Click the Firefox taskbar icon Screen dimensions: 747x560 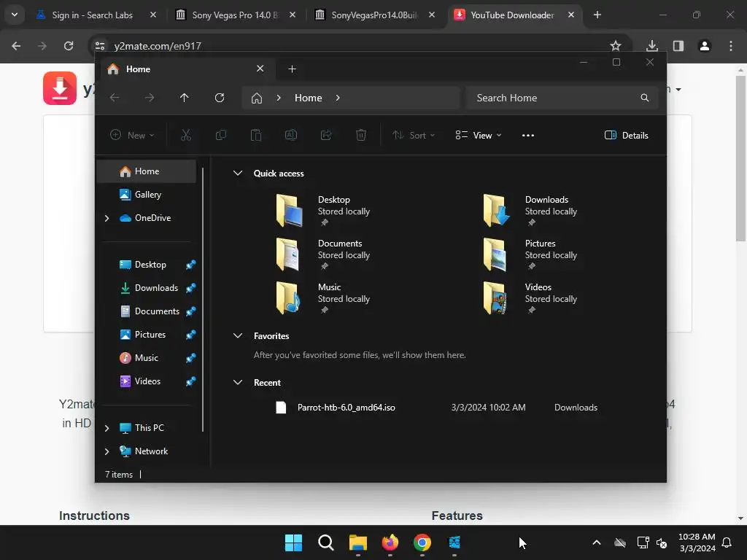coord(390,542)
